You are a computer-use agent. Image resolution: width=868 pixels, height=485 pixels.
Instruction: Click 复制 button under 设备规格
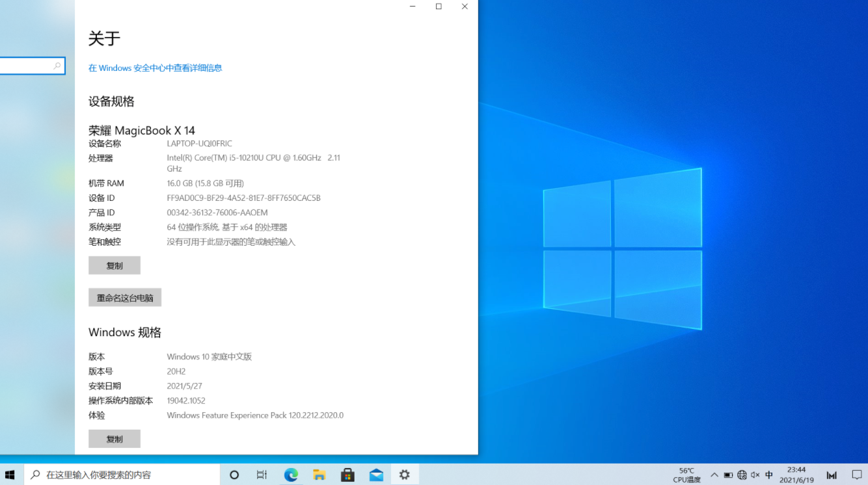point(115,265)
